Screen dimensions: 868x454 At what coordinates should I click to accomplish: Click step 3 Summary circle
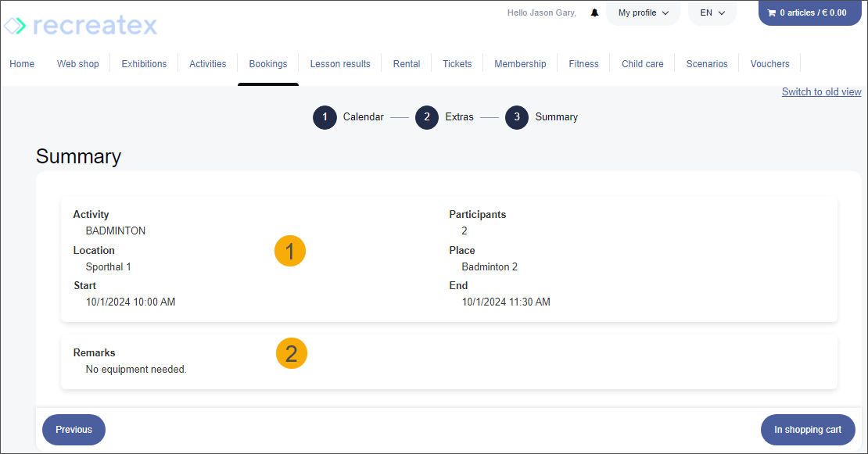click(x=517, y=117)
